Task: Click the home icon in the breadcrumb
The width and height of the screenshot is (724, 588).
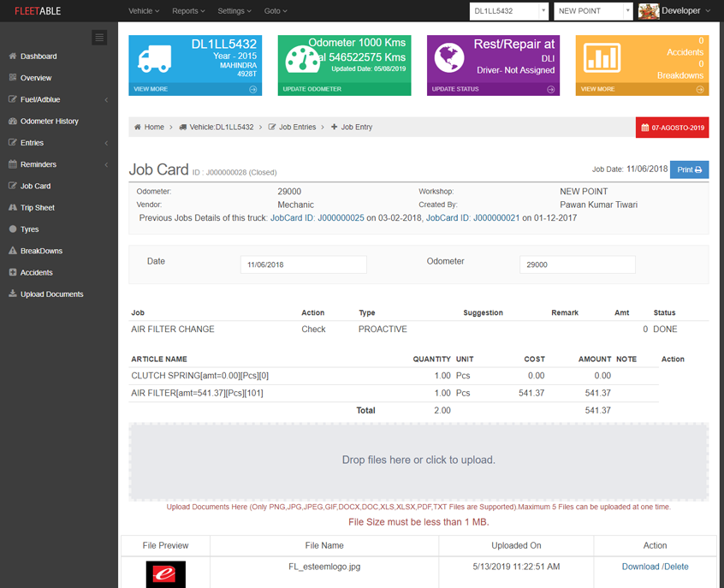Action: click(x=136, y=127)
